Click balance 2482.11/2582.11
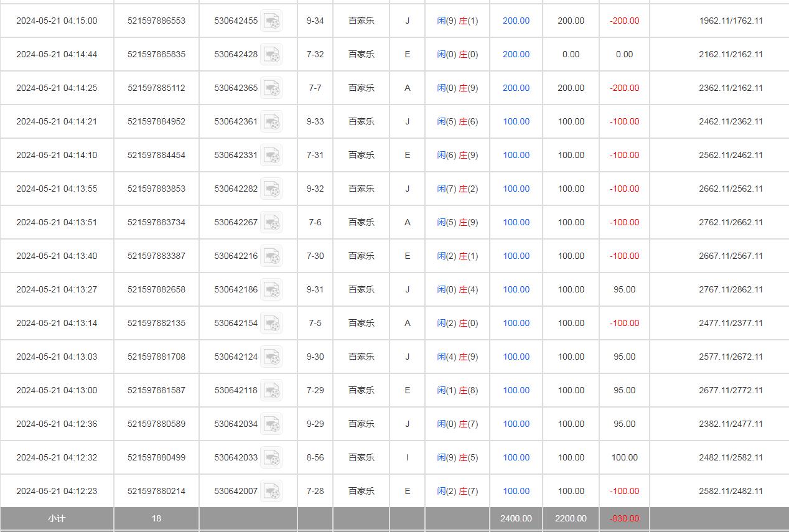Screen dimensions: 789x532 pyautogui.click(x=731, y=457)
